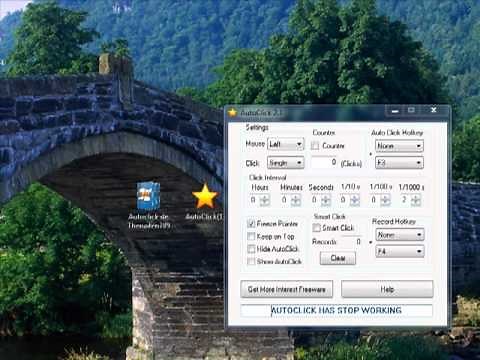480x360 pixels.
Task: Adjust the 1/100 s interval spinner
Action: [385, 200]
